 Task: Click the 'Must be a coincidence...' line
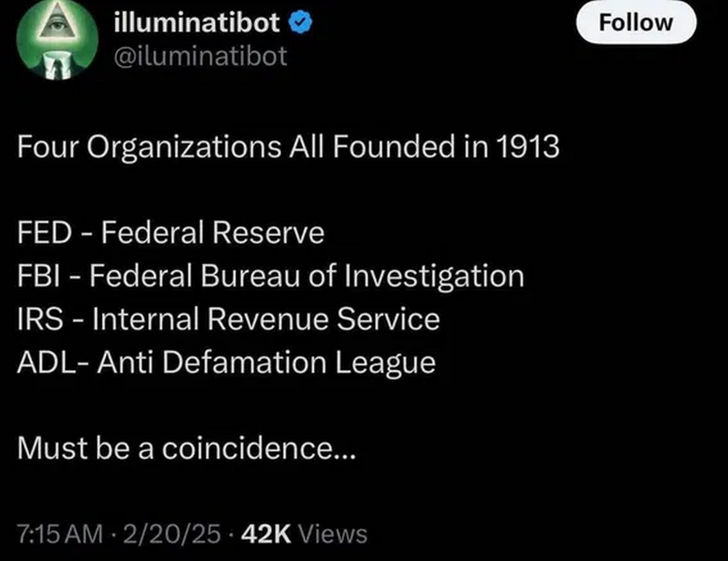pyautogui.click(x=186, y=449)
